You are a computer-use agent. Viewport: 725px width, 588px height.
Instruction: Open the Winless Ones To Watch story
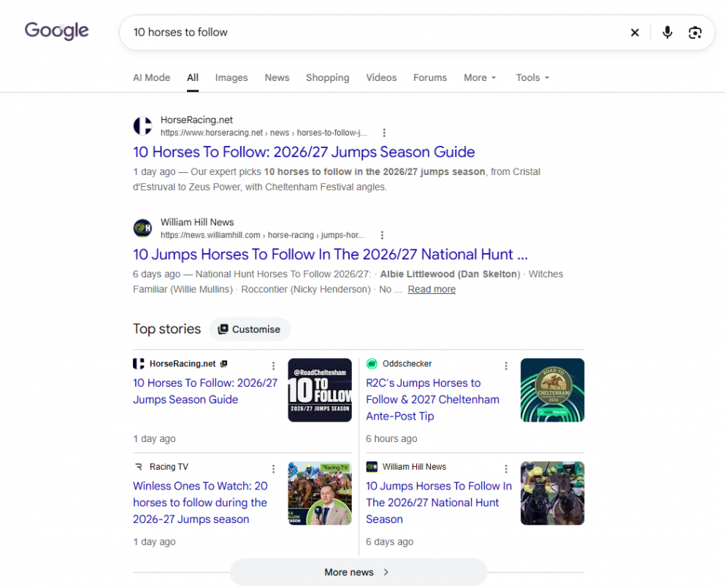click(200, 503)
